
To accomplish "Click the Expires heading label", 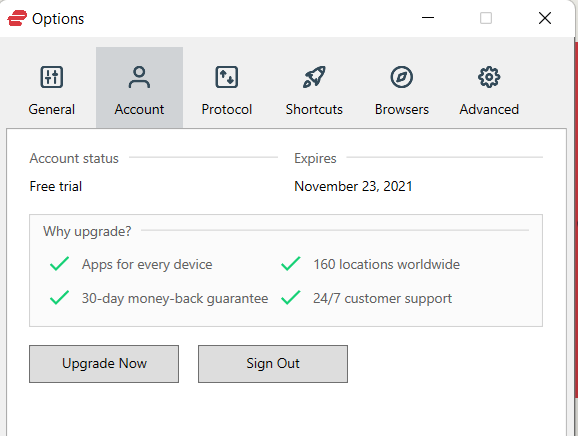I will click(x=315, y=158).
